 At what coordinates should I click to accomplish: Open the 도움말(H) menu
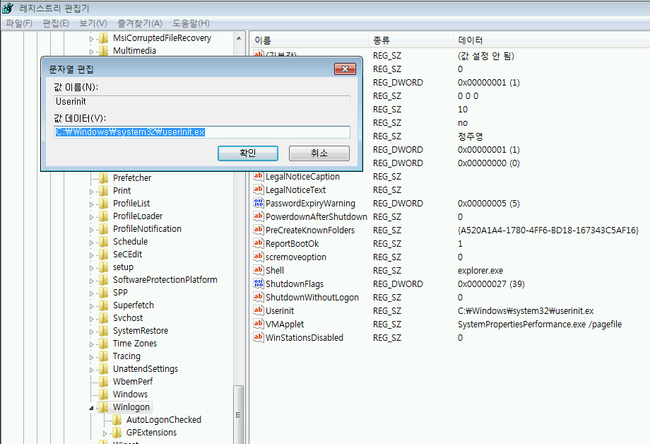tap(191, 23)
